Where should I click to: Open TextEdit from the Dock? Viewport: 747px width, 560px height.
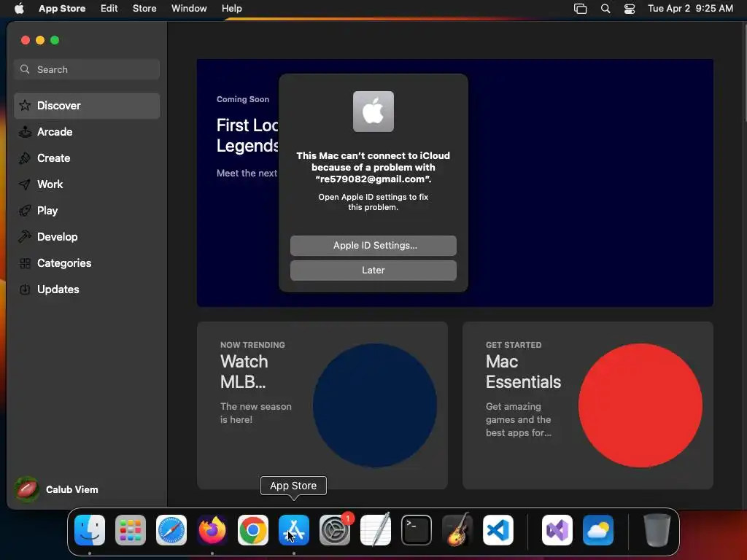pyautogui.click(x=376, y=530)
